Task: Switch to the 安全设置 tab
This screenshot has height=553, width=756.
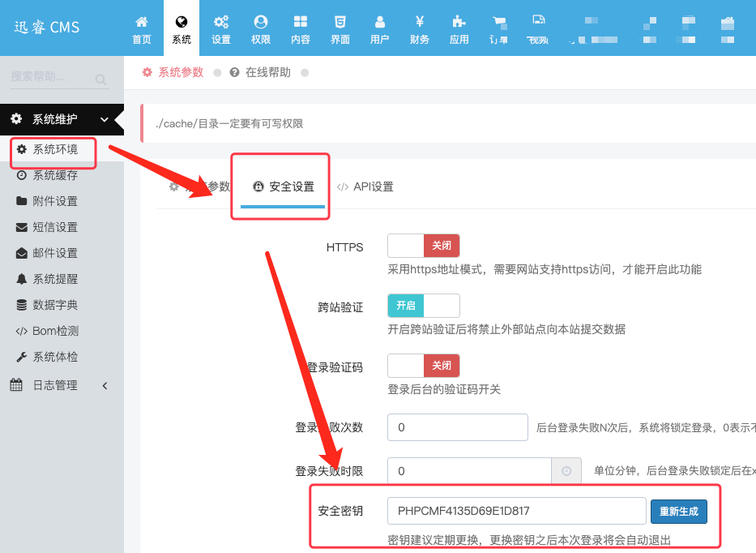Action: (x=283, y=186)
